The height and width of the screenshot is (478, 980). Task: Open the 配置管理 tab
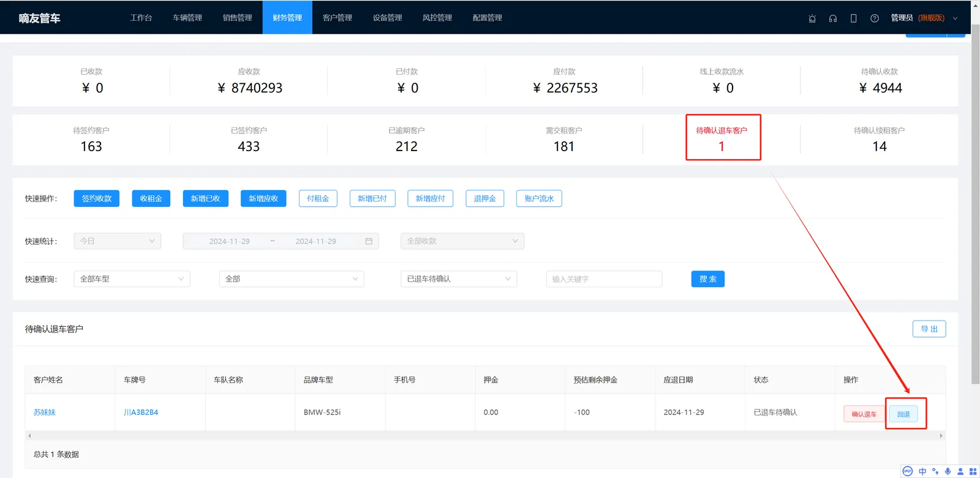(x=488, y=18)
